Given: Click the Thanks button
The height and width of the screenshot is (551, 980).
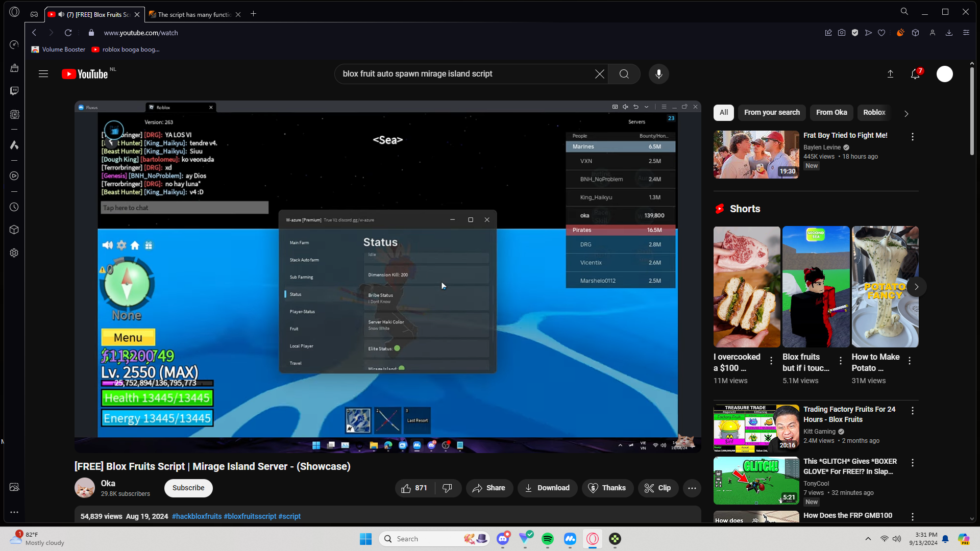Looking at the screenshot, I should (607, 488).
